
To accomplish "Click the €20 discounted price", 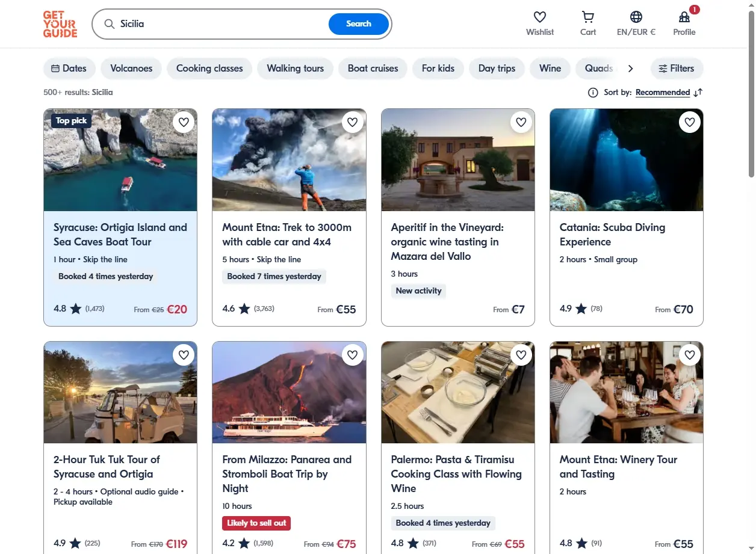I will tap(177, 310).
